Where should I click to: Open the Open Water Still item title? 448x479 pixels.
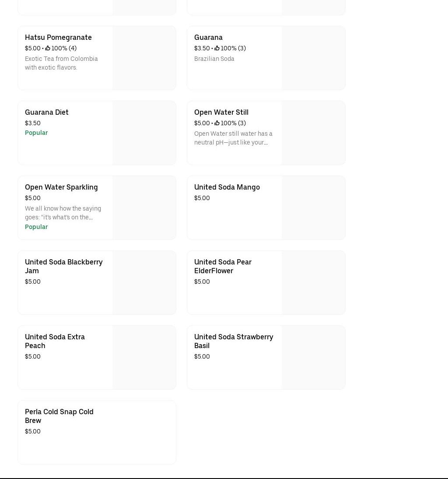point(221,112)
